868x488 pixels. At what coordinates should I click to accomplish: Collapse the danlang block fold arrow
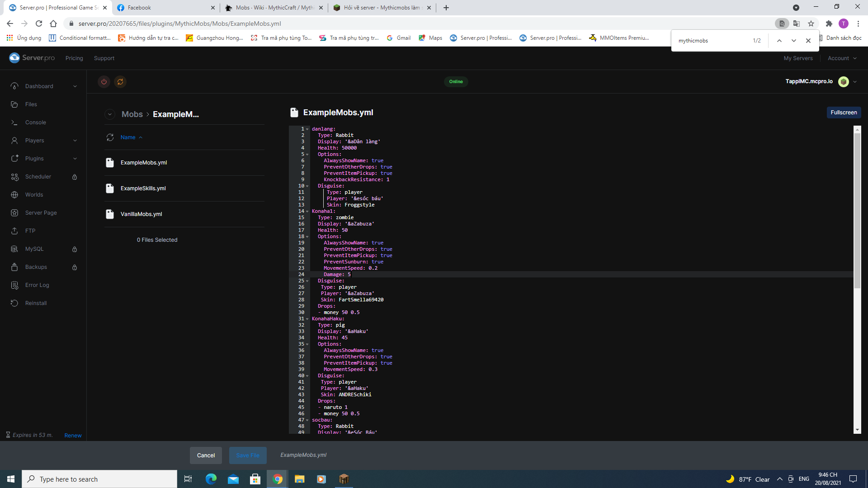307,129
